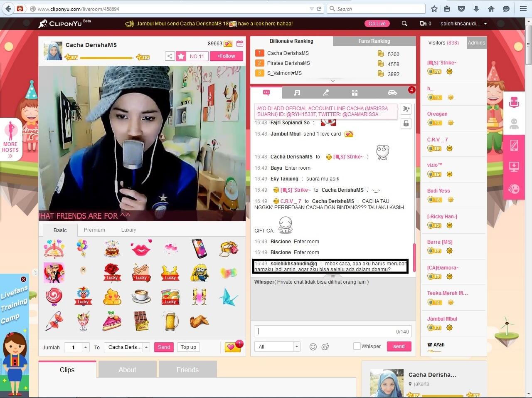Close the Livefans Training Camp ad

coord(23,279)
